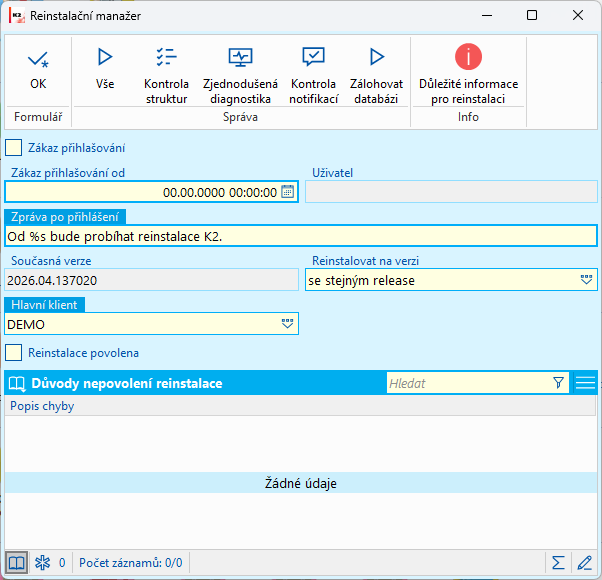This screenshot has width=602, height=580.
Task: Toggle the book view button in the status bar
Action: point(16,563)
